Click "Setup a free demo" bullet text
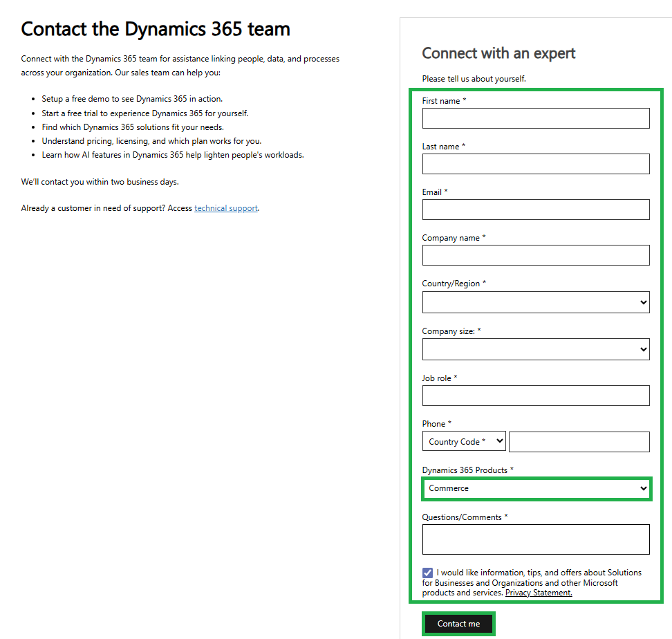This screenshot has height=639, width=672. (x=132, y=99)
